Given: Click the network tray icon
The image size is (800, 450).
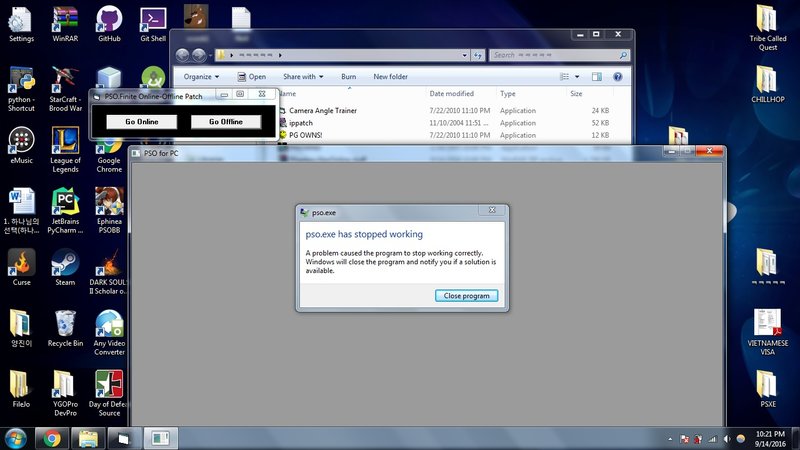Looking at the screenshot, I should coord(712,439).
